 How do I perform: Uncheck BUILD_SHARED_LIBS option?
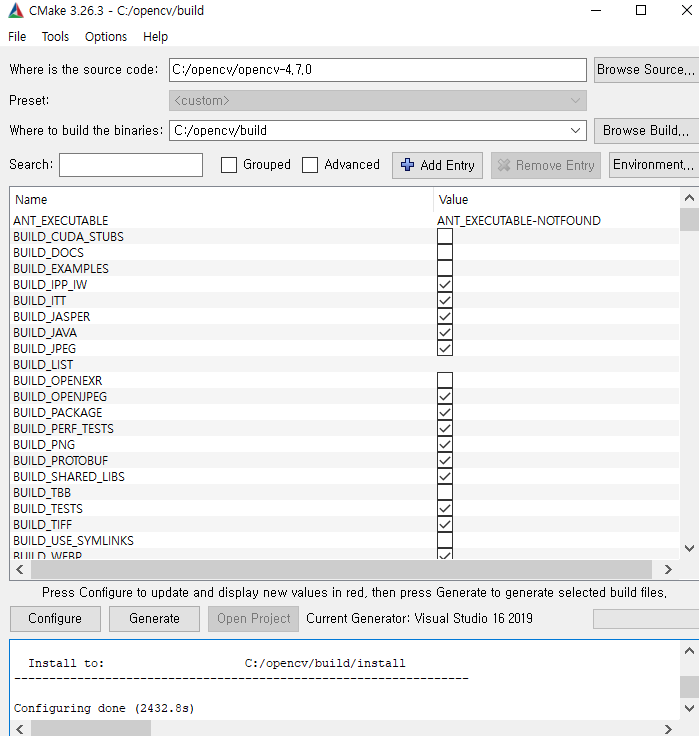(445, 476)
